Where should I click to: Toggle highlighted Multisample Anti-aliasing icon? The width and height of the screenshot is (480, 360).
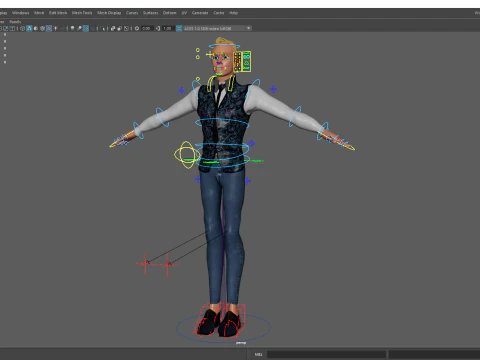[86, 28]
